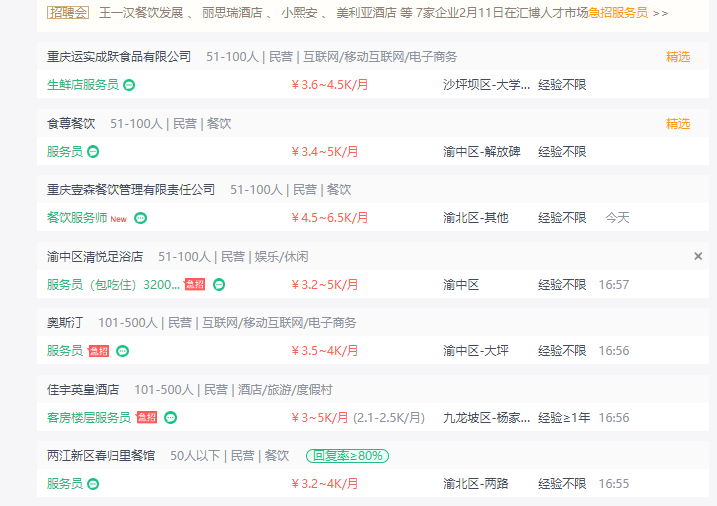Open job 服务员（包吃住）3200...
The width and height of the screenshot is (717, 506).
click(113, 285)
